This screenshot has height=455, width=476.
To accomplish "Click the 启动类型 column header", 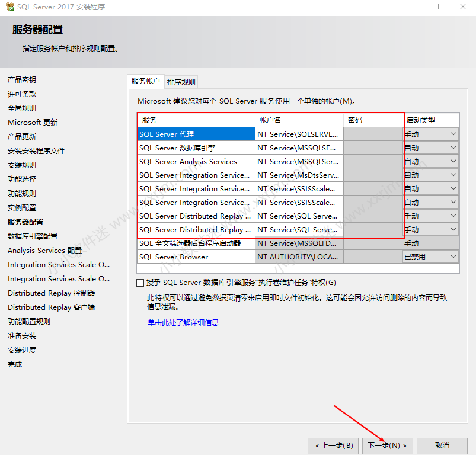I will [431, 120].
